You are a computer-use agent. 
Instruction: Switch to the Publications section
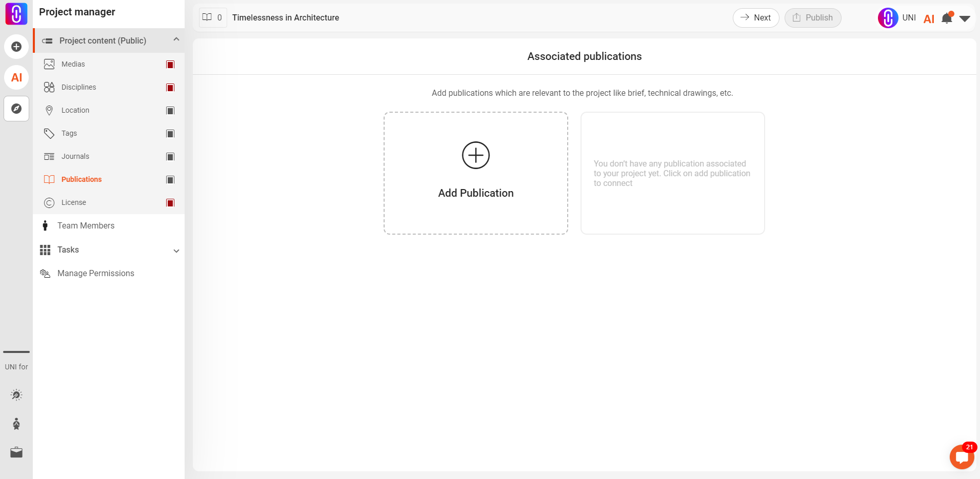81,179
